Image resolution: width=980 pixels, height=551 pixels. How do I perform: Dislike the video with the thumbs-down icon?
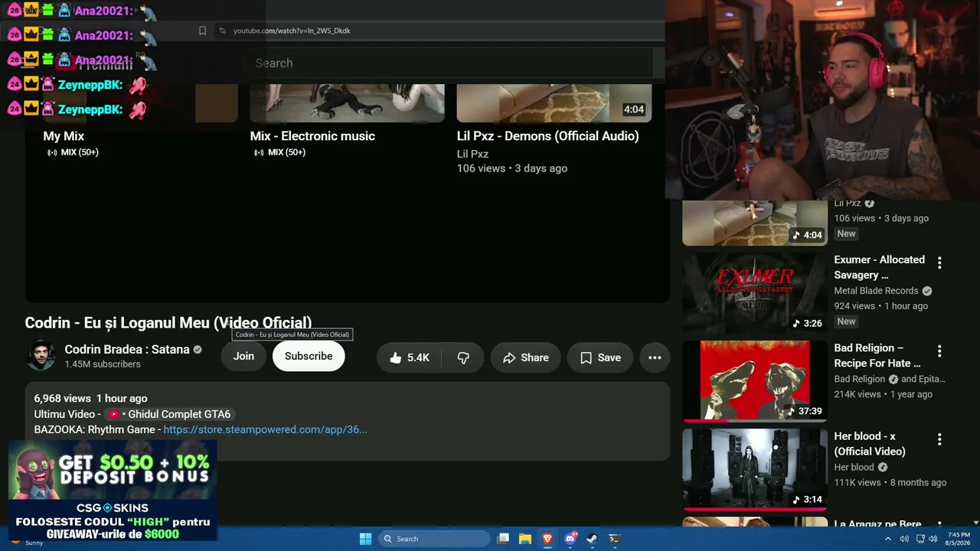463,357
